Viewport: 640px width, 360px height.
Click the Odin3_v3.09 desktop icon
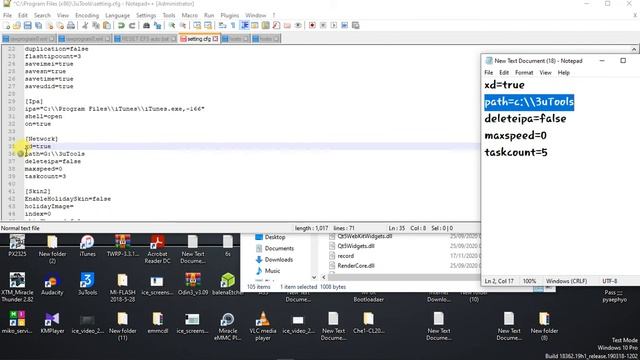click(193, 284)
